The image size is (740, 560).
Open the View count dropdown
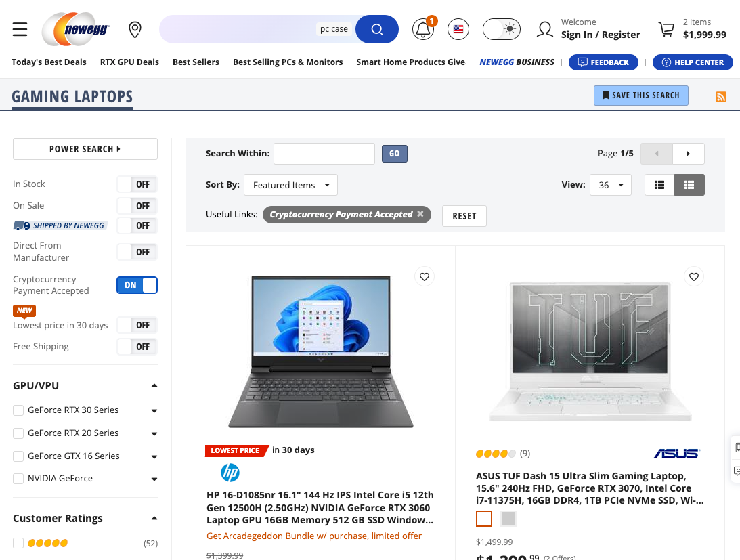pyautogui.click(x=610, y=185)
